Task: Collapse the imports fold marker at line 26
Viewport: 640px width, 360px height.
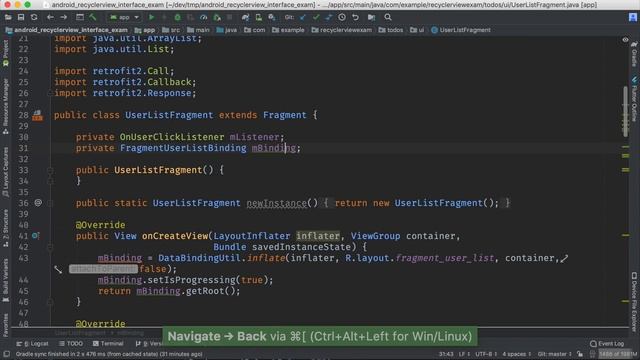Action: tap(50, 93)
